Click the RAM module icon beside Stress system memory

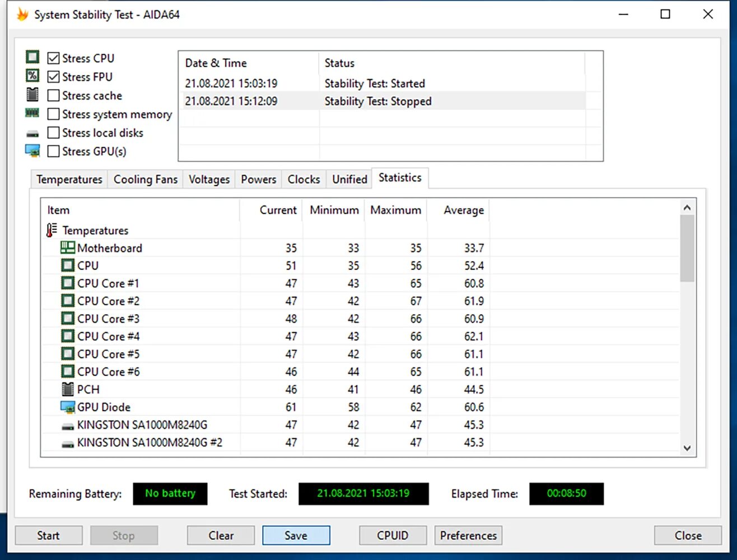coord(32,113)
